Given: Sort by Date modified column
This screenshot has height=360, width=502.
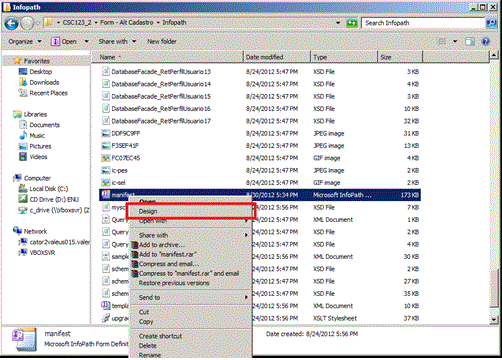Looking at the screenshot, I should 277,57.
